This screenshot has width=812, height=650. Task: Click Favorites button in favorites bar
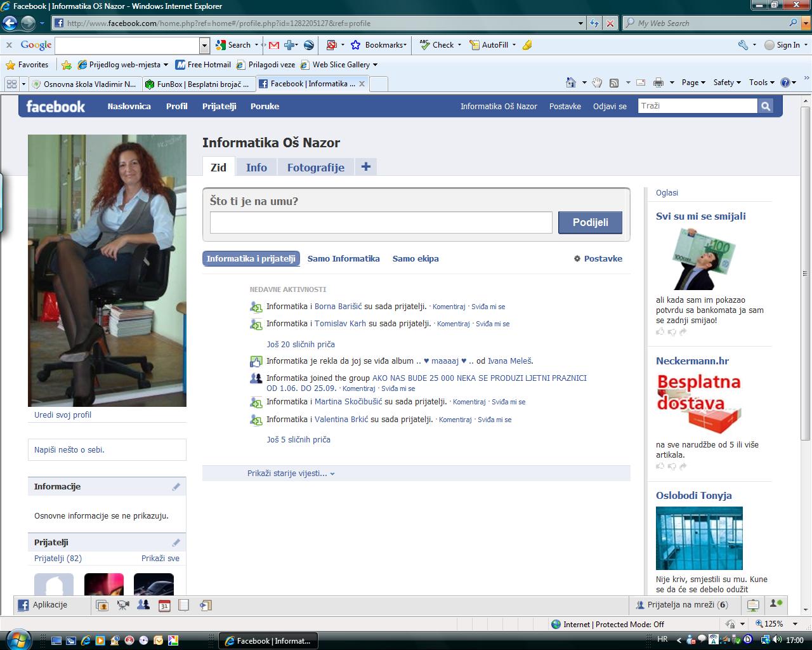pyautogui.click(x=27, y=65)
